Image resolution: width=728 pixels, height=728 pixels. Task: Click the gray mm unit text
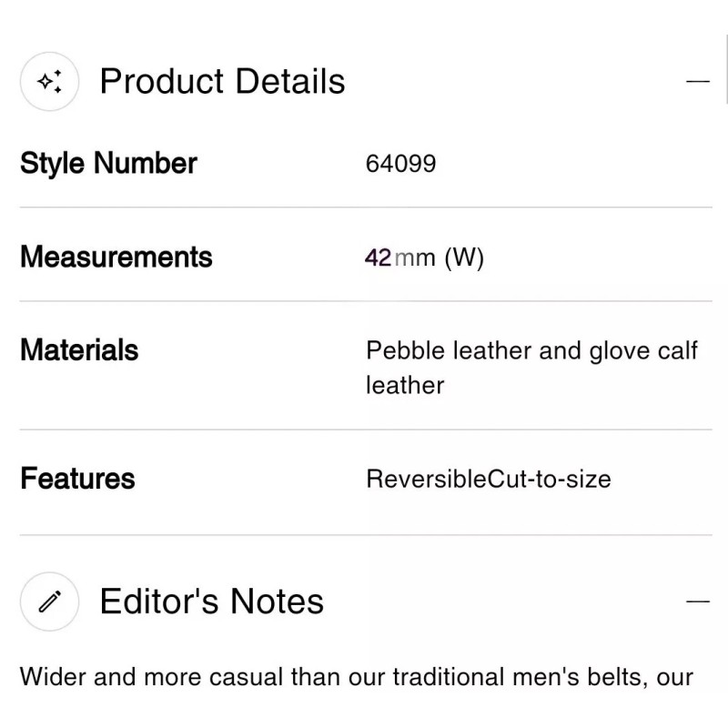415,258
